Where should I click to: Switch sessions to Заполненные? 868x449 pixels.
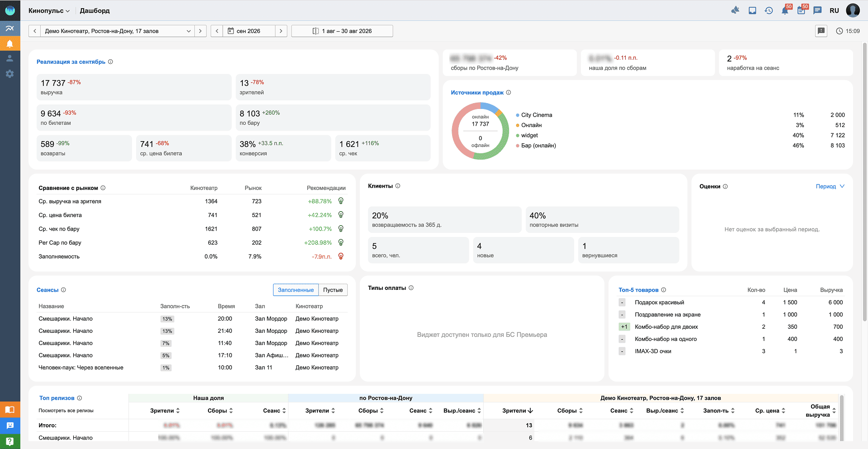pos(296,290)
